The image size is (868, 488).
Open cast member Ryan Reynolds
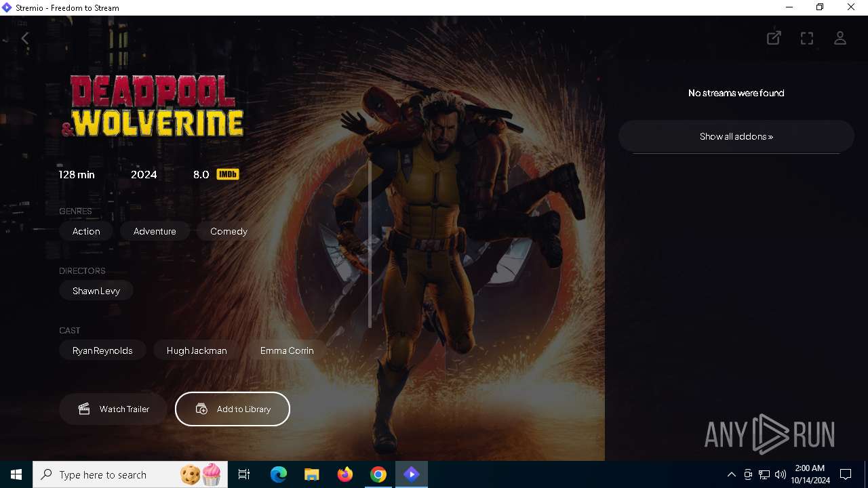pyautogui.click(x=102, y=350)
